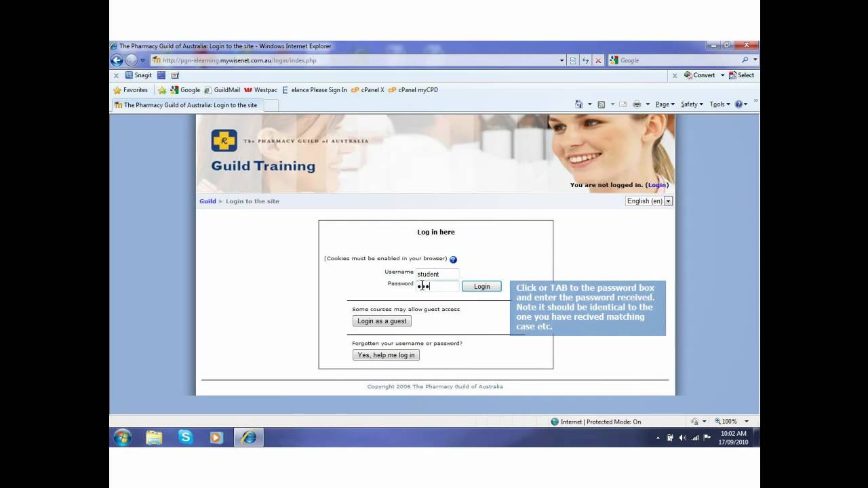Click the Login link in page header
This screenshot has width=868, height=488.
[656, 185]
